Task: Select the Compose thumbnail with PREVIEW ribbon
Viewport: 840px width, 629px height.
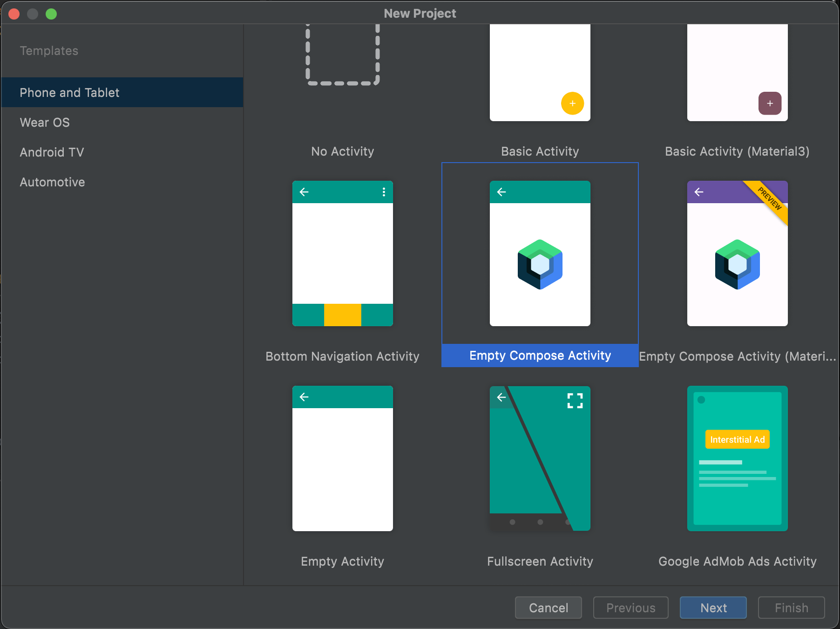Action: point(738,253)
